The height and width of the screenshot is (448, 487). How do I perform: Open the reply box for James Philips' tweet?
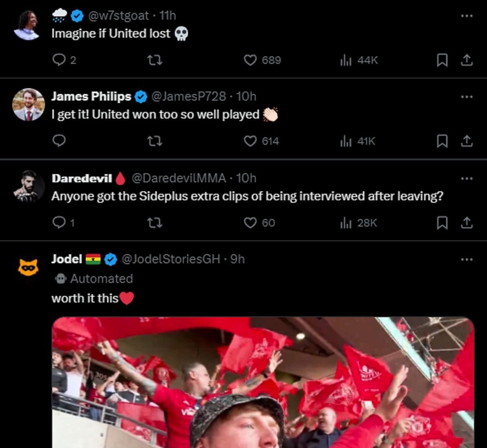[x=60, y=141]
